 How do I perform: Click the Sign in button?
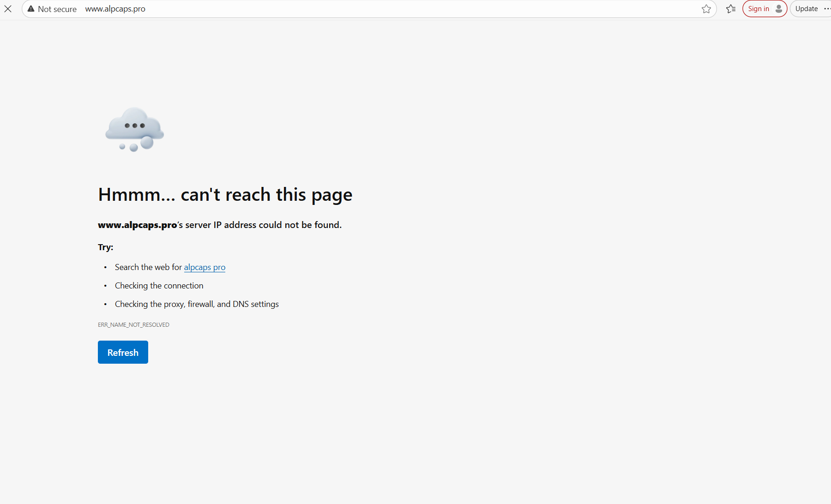758,9
